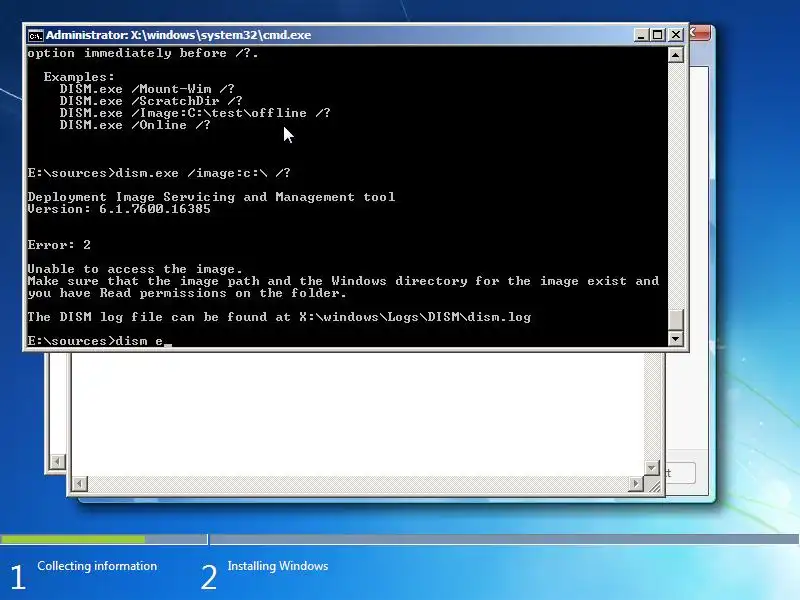
Task: Click the left scroll arrow of the rear window at left edge
Action: 57,462
